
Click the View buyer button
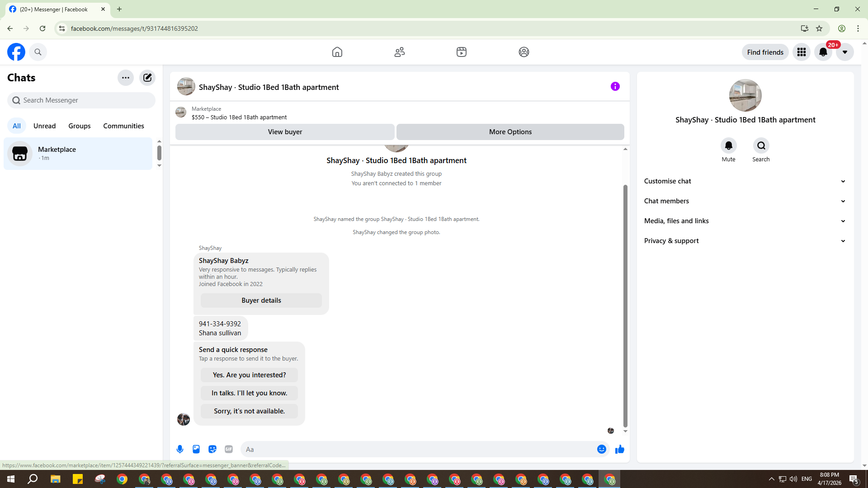285,132
